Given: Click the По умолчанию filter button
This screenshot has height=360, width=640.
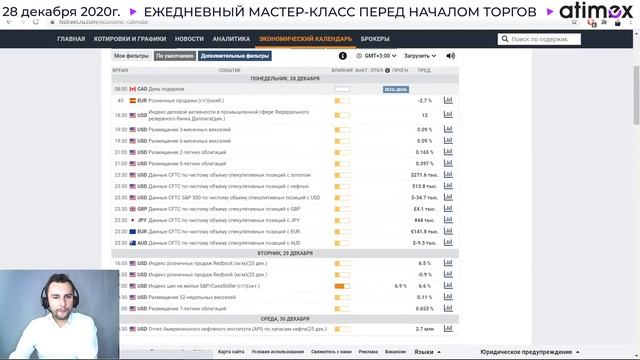Looking at the screenshot, I should click(x=175, y=56).
